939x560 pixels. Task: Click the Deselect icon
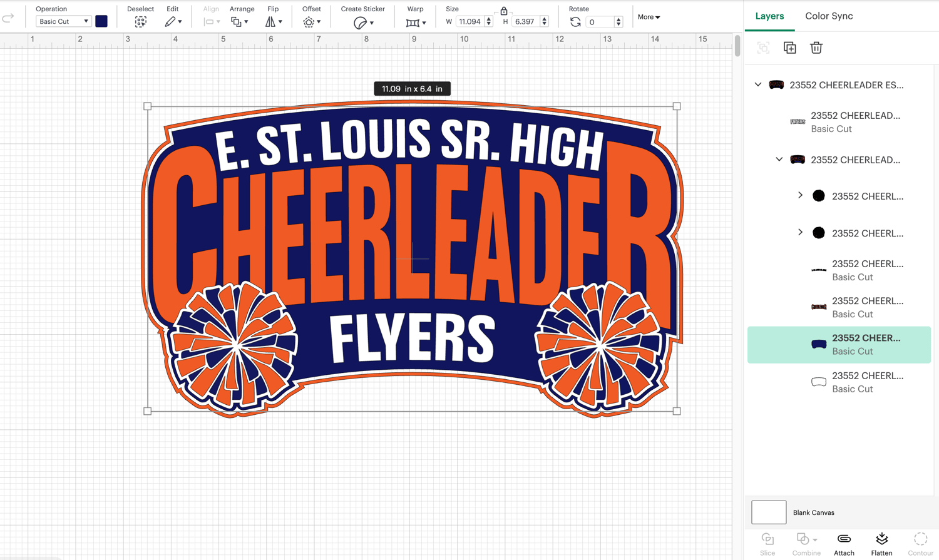click(x=140, y=22)
